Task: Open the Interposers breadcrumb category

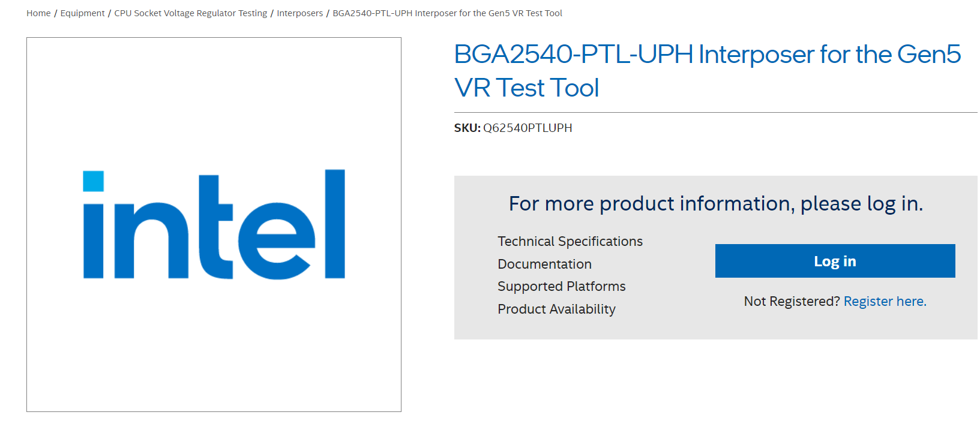Action: [299, 13]
